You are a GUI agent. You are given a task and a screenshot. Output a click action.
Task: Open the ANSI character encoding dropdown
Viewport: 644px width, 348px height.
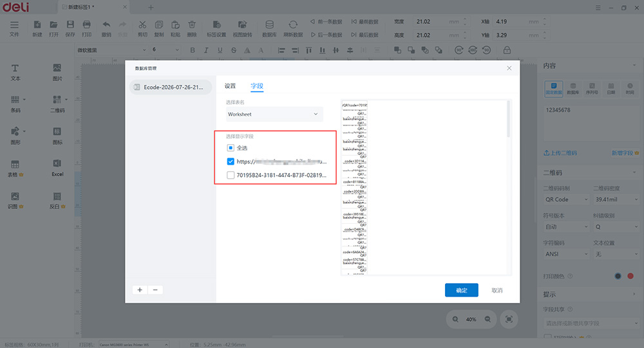(x=566, y=254)
